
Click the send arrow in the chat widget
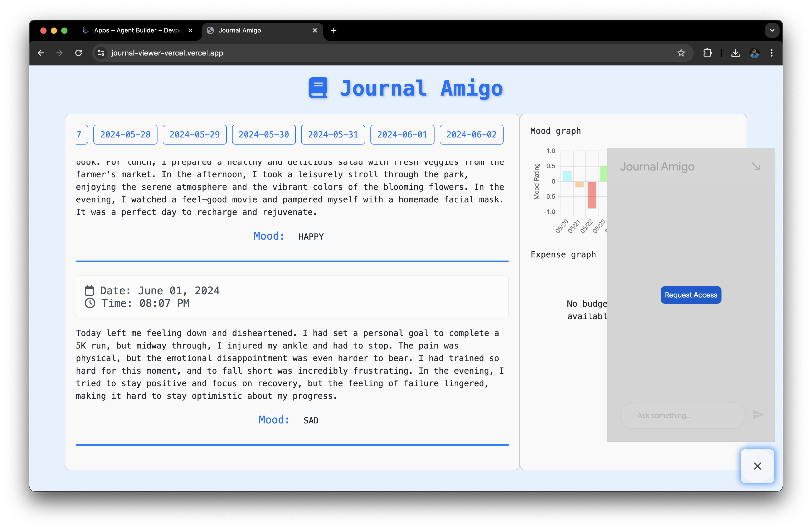(757, 415)
